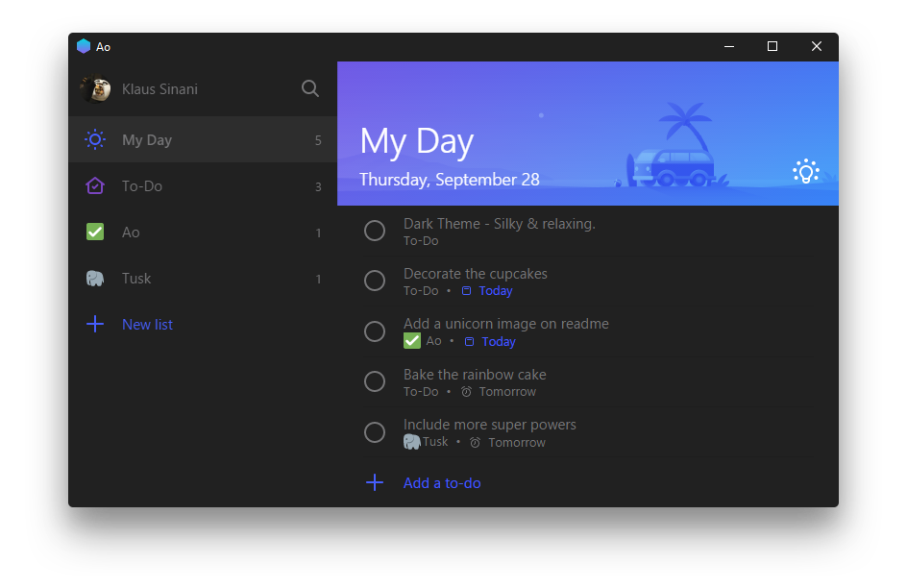Click the Tusk elephant list icon
907x588 pixels.
point(95,278)
